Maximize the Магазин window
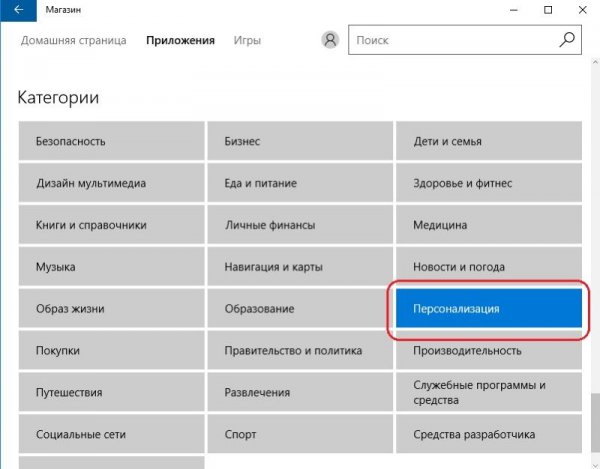Viewport: 600px width, 469px height. pos(548,10)
